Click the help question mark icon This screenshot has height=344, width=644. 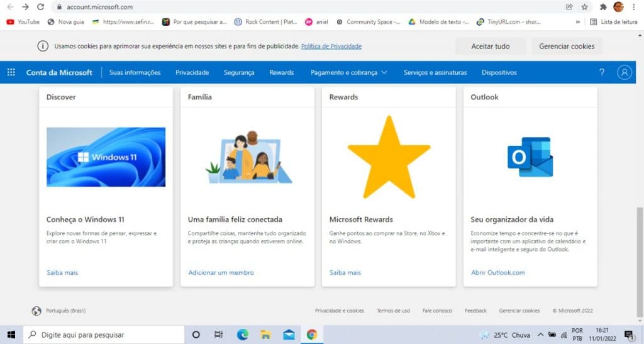tap(602, 72)
